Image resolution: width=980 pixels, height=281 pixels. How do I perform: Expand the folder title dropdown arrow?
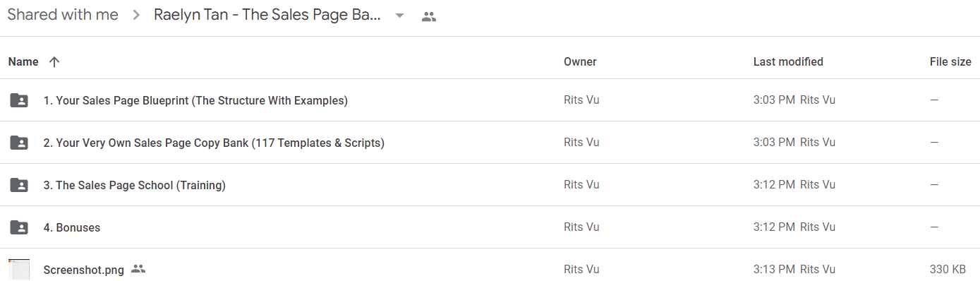(399, 16)
